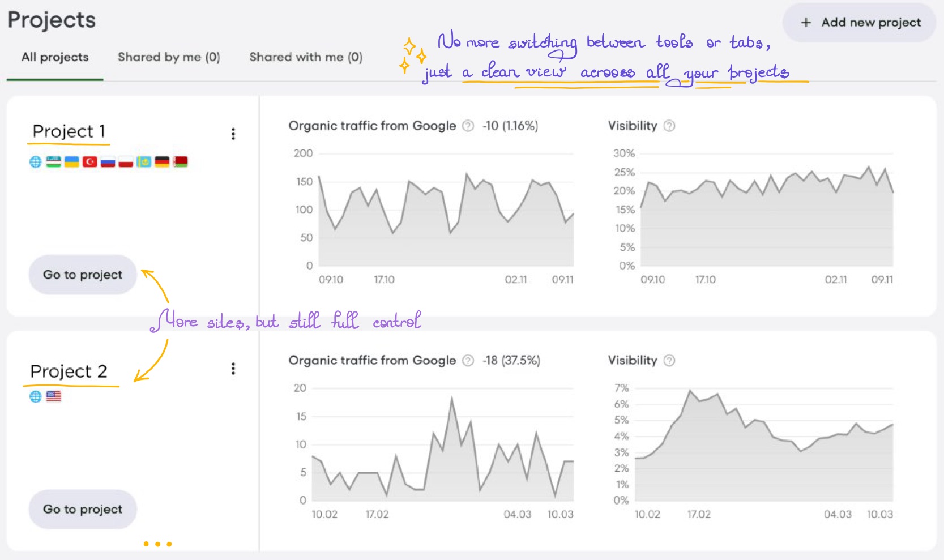Screen dimensions: 944x560
Task: Click the Turkey flag under Project 1
Action: 90,162
